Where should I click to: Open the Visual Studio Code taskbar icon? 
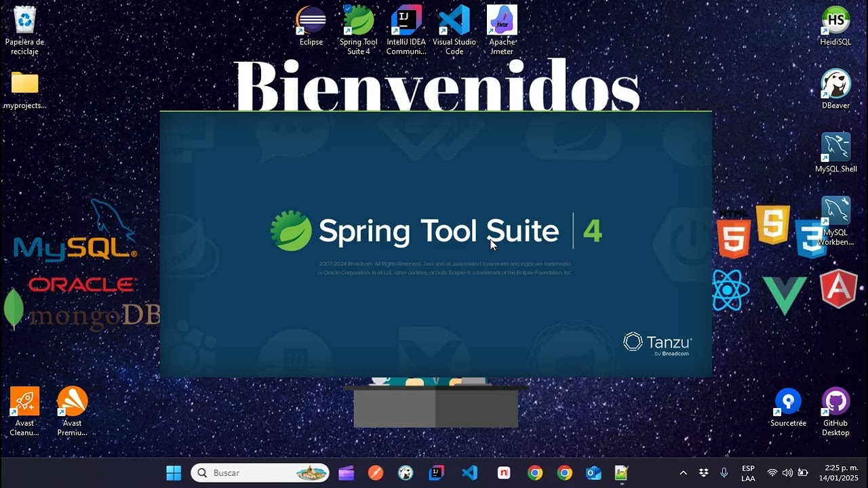(x=469, y=473)
